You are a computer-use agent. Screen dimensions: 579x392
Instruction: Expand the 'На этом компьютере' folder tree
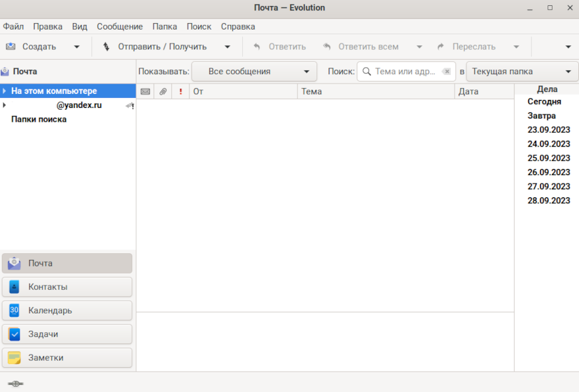click(5, 91)
